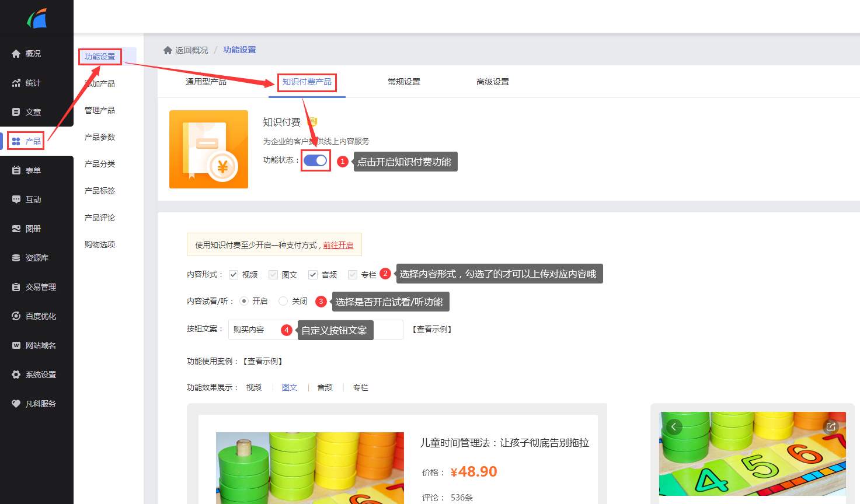Switch to 高级设置 tab
The height and width of the screenshot is (504, 860).
tap(493, 82)
